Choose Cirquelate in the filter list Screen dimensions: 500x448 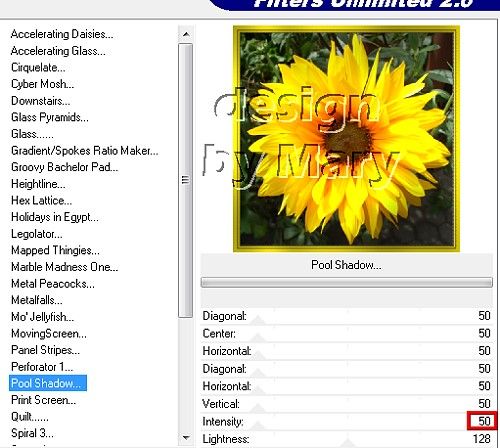coord(38,67)
